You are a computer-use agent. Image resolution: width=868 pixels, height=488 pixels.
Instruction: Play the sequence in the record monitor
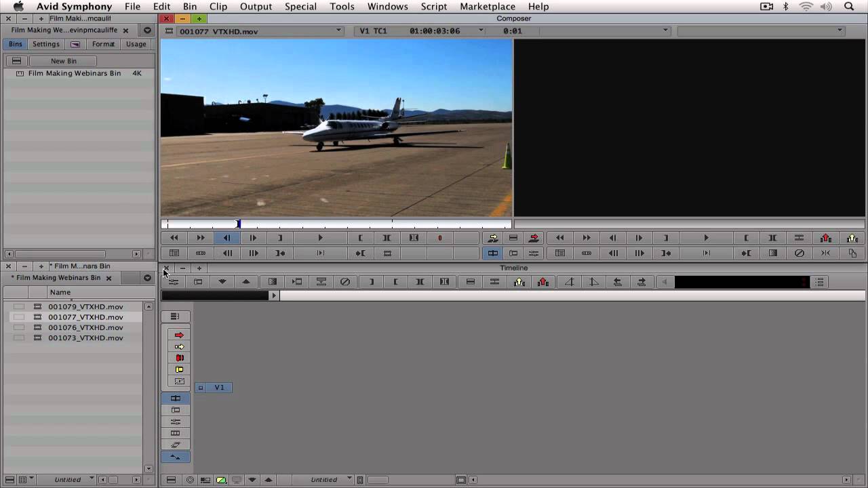coord(706,238)
